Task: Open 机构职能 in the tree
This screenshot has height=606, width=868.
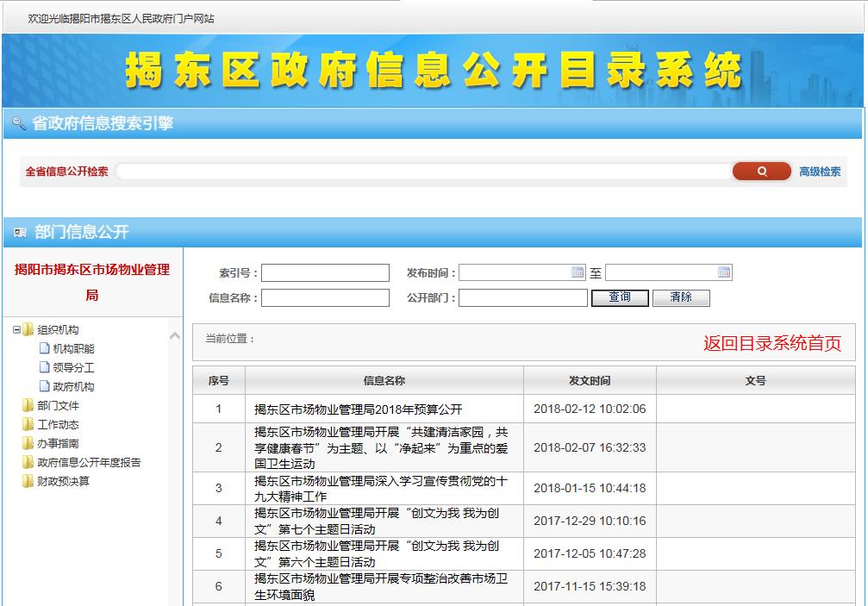Action: [x=73, y=348]
